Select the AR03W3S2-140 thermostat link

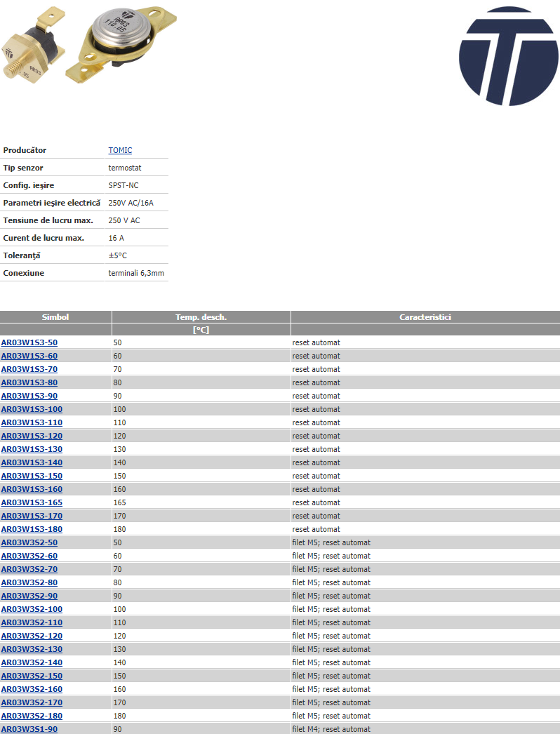[32, 662]
